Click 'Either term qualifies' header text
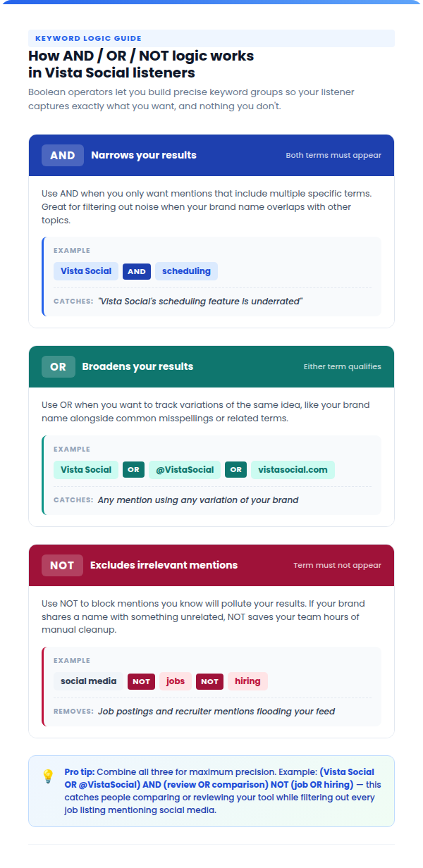423x868 pixels. (x=343, y=366)
